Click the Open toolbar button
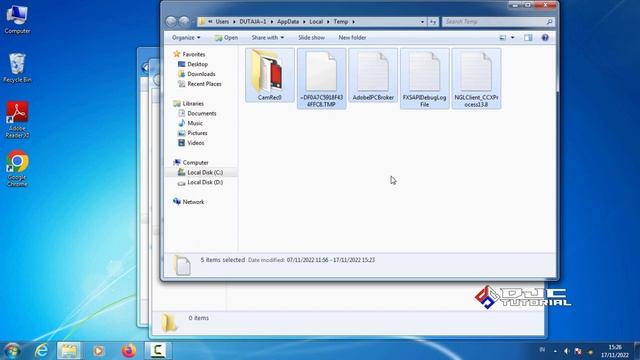Screen dimensions: 640x360 (x=227, y=38)
